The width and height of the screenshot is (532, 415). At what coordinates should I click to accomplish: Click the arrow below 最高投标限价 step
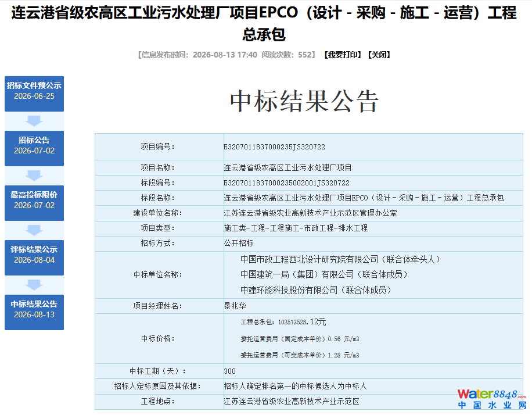pyautogui.click(x=34, y=230)
